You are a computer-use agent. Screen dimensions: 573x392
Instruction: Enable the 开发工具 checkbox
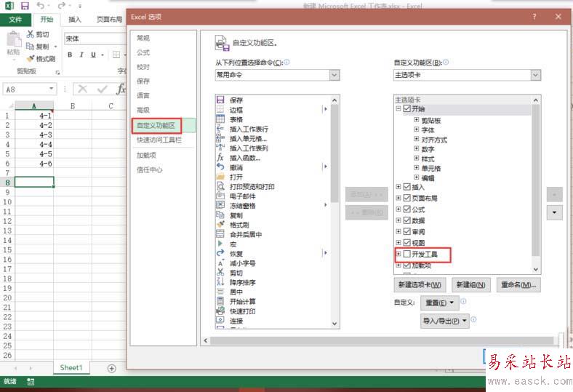[x=407, y=254]
